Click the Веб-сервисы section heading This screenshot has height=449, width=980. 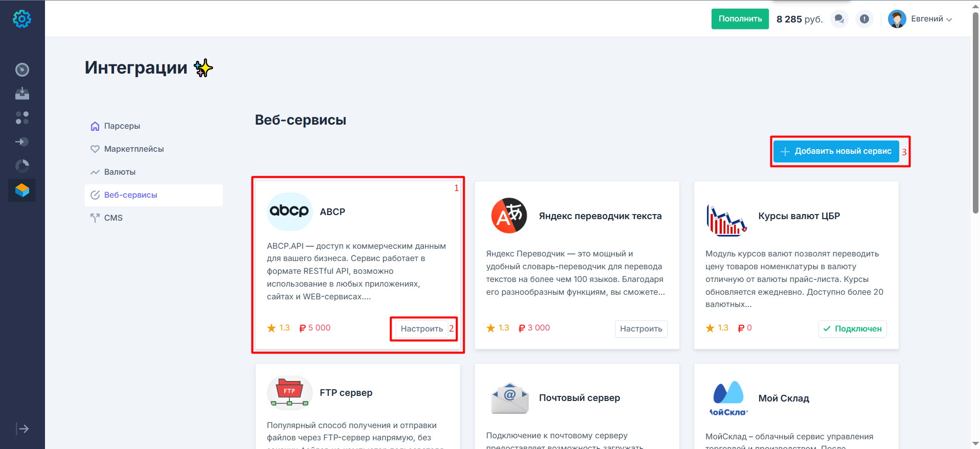coord(301,120)
